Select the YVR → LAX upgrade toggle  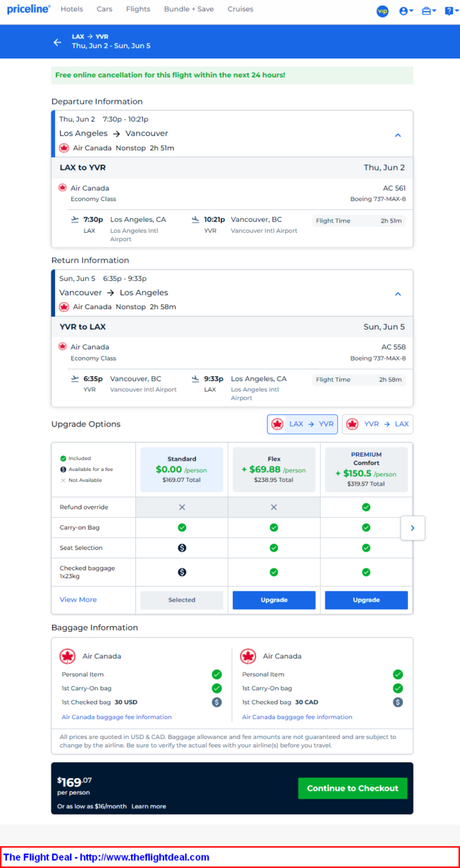pyautogui.click(x=378, y=424)
